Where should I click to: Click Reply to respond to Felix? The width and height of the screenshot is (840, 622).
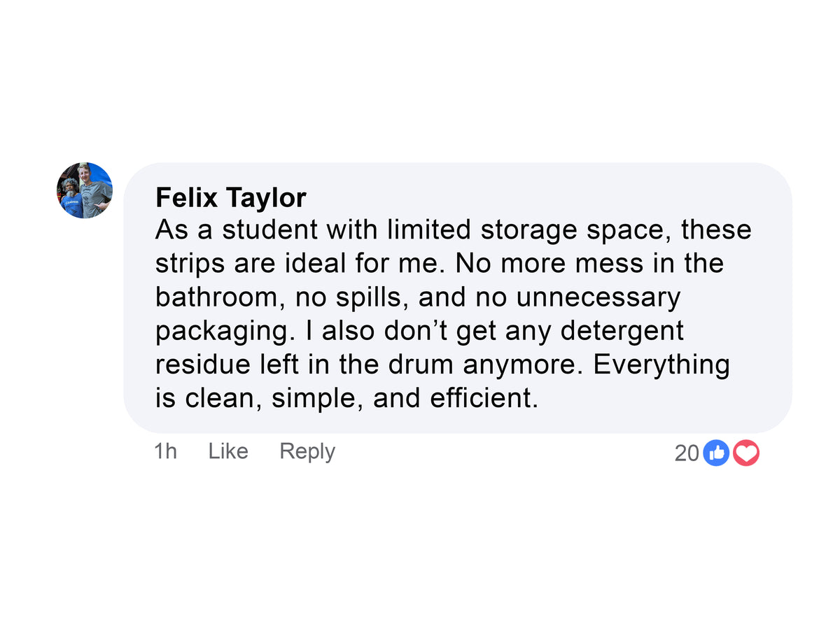pyautogui.click(x=306, y=451)
